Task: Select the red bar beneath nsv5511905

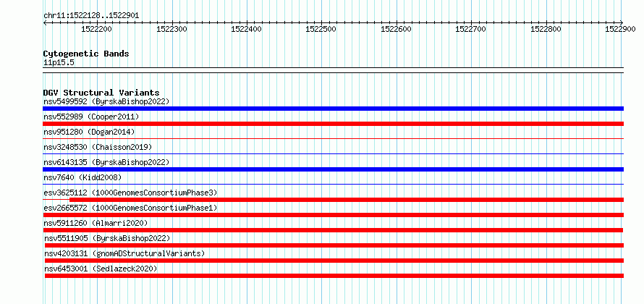Action: point(334,245)
